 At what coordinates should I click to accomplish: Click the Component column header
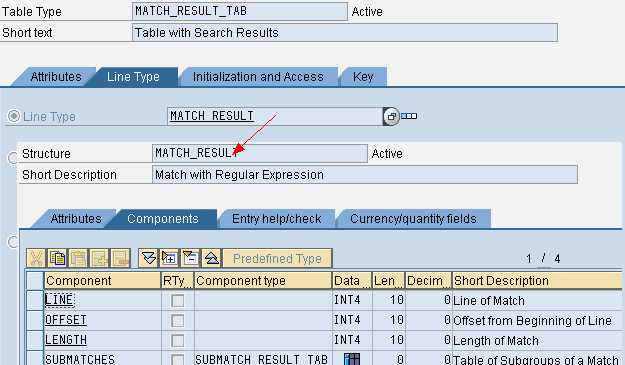click(102, 281)
